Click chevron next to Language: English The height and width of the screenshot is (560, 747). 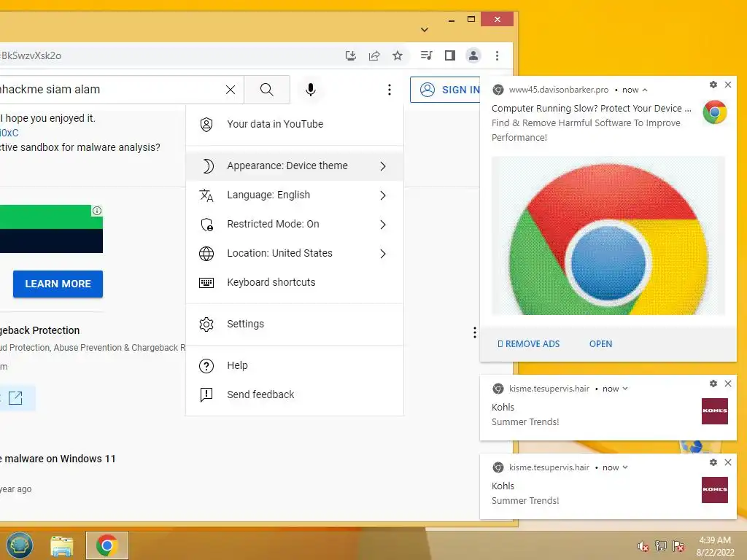tap(383, 195)
